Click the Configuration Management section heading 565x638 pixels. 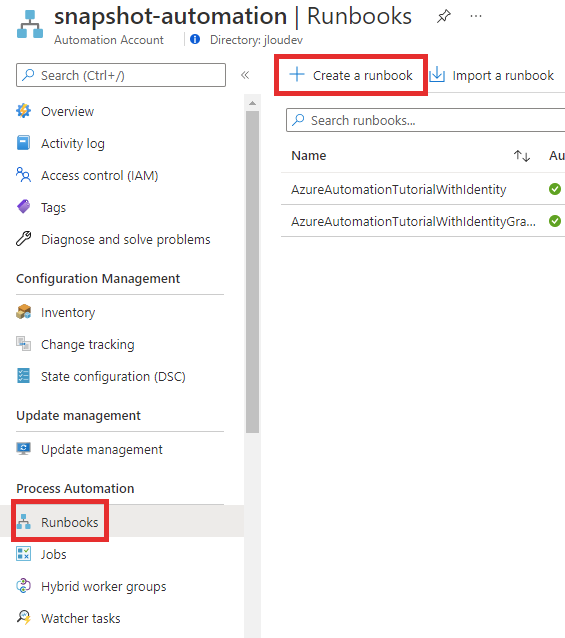click(98, 279)
